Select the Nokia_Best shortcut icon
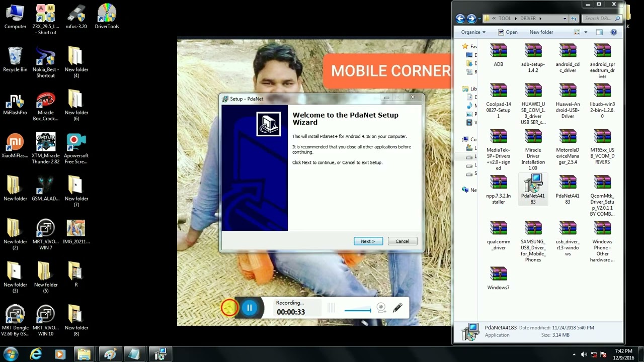The image size is (644, 362). [x=46, y=62]
